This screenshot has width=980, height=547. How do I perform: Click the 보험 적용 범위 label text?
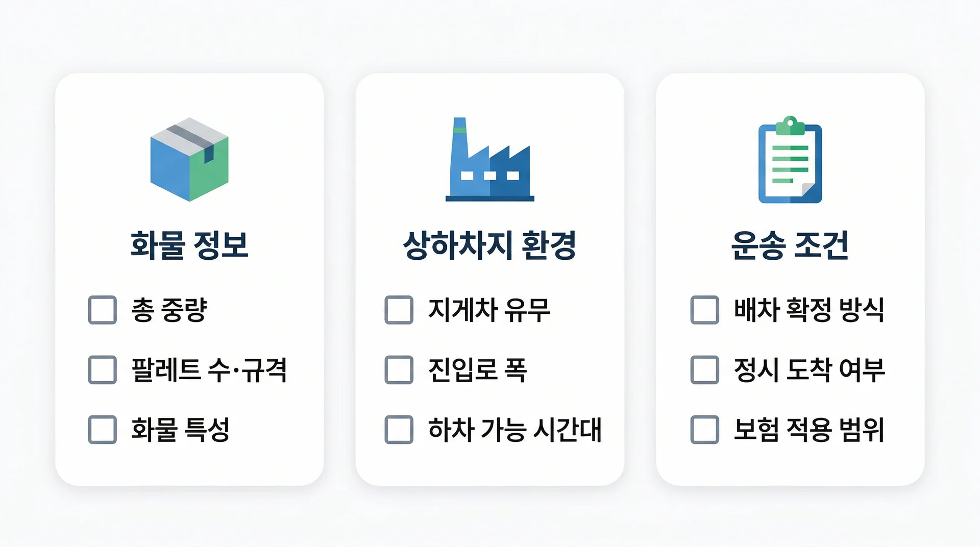coord(809,429)
